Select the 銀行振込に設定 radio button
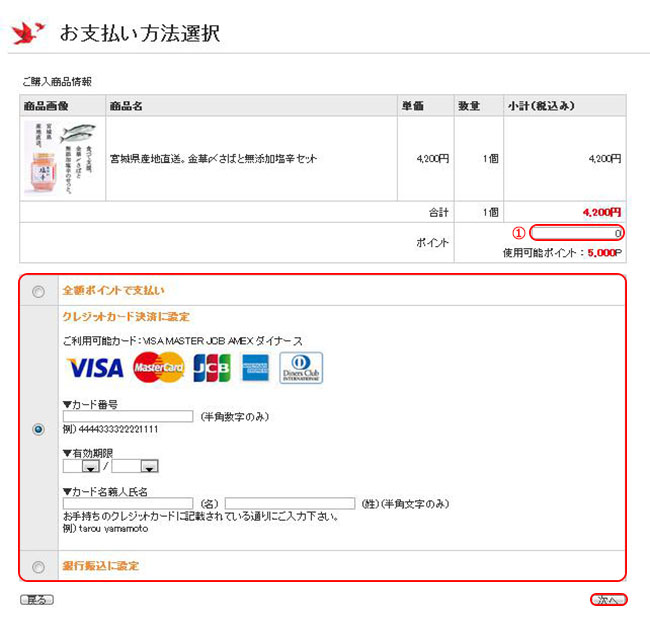The width and height of the screenshot is (650, 627). coord(39,566)
